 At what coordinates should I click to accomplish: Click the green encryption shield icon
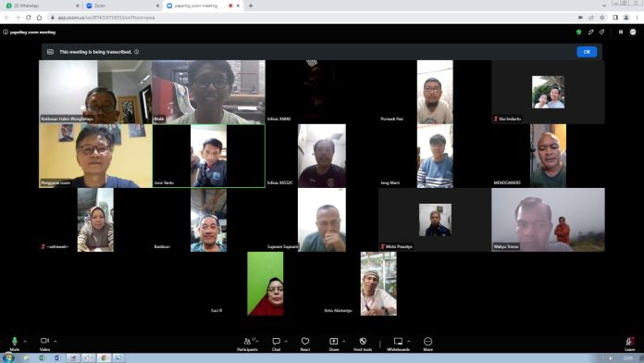click(x=578, y=32)
